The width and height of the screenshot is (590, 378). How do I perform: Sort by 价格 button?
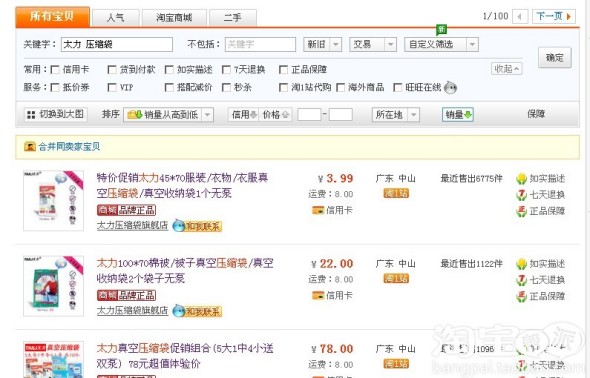(275, 115)
